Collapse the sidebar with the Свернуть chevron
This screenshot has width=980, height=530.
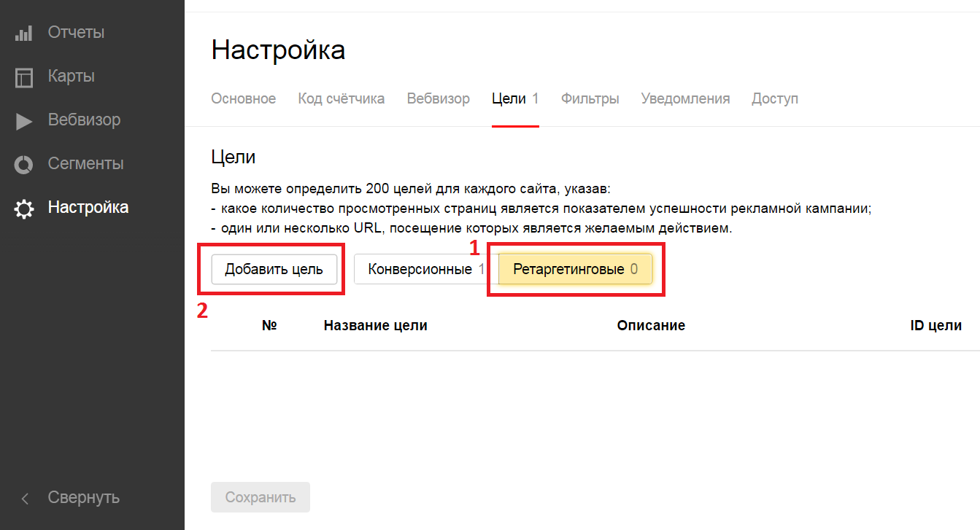(x=25, y=498)
